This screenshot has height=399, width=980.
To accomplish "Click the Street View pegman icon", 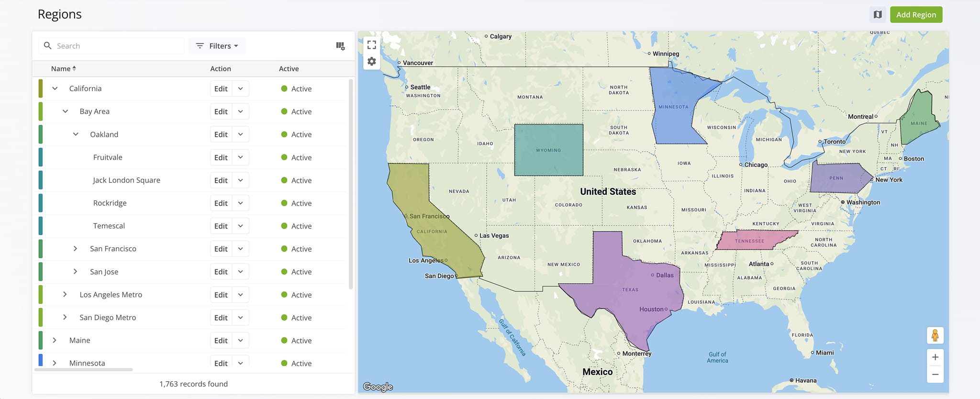I will pyautogui.click(x=935, y=335).
